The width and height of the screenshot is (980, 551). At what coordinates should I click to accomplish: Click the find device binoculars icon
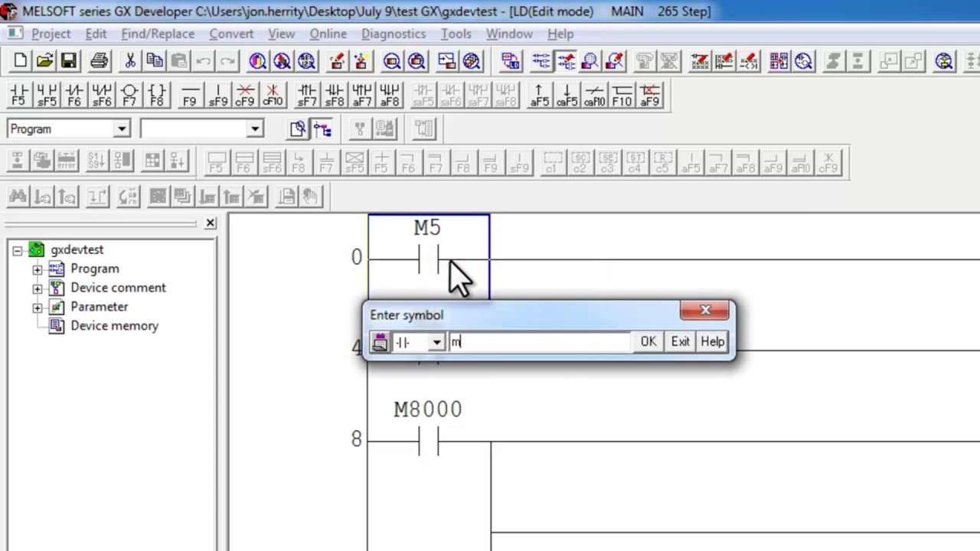(18, 197)
